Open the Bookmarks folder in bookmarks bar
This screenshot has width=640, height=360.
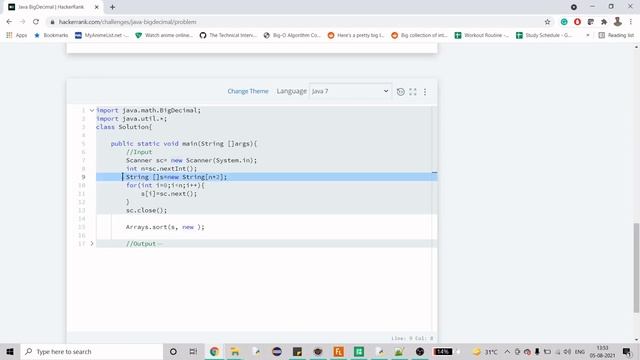pos(51,36)
